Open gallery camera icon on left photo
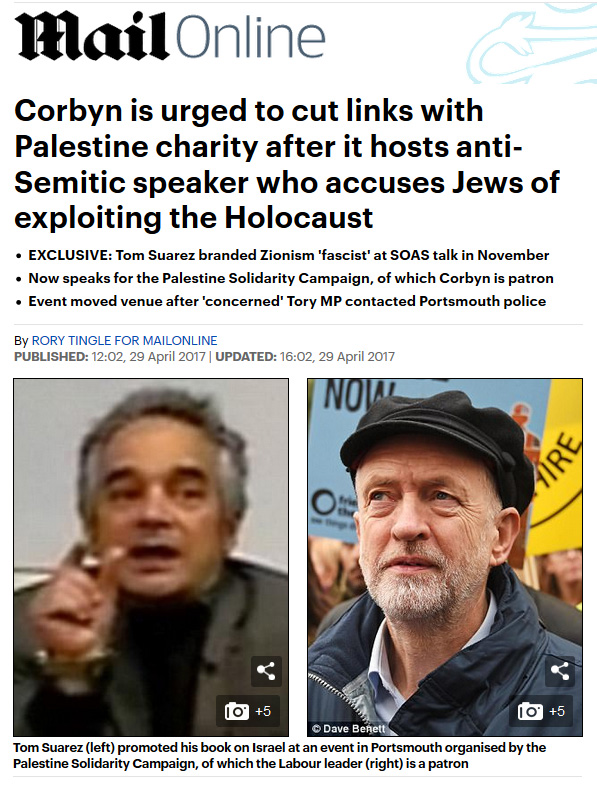597x785 pixels. click(x=236, y=711)
